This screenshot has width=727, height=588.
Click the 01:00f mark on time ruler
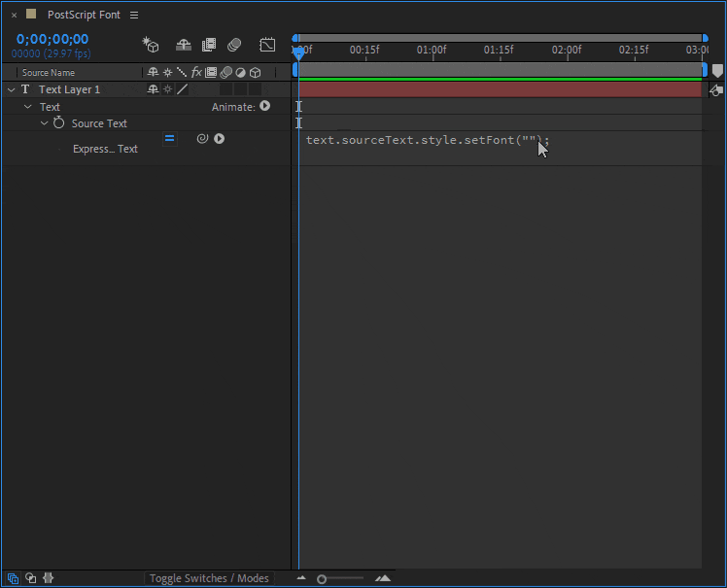[432, 50]
